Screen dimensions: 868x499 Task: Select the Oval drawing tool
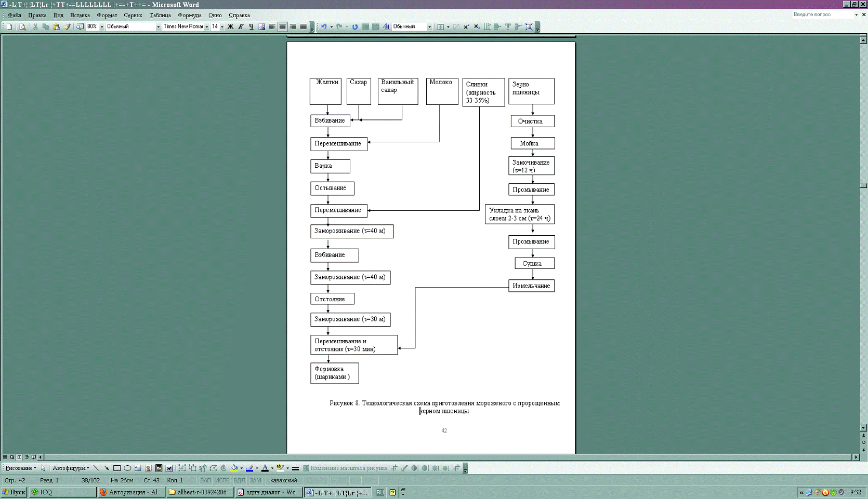[127, 468]
